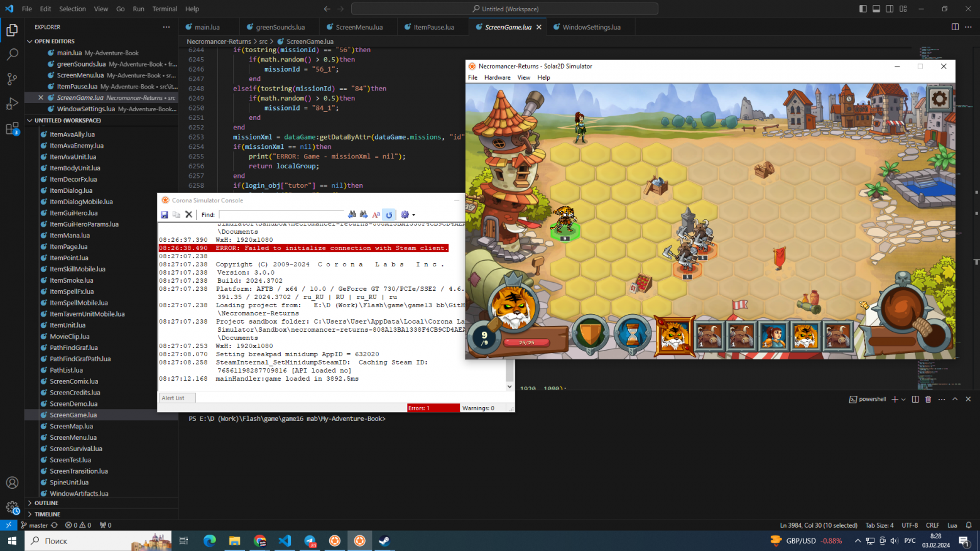
Task: Open the Windows Start button
Action: coord(12,540)
